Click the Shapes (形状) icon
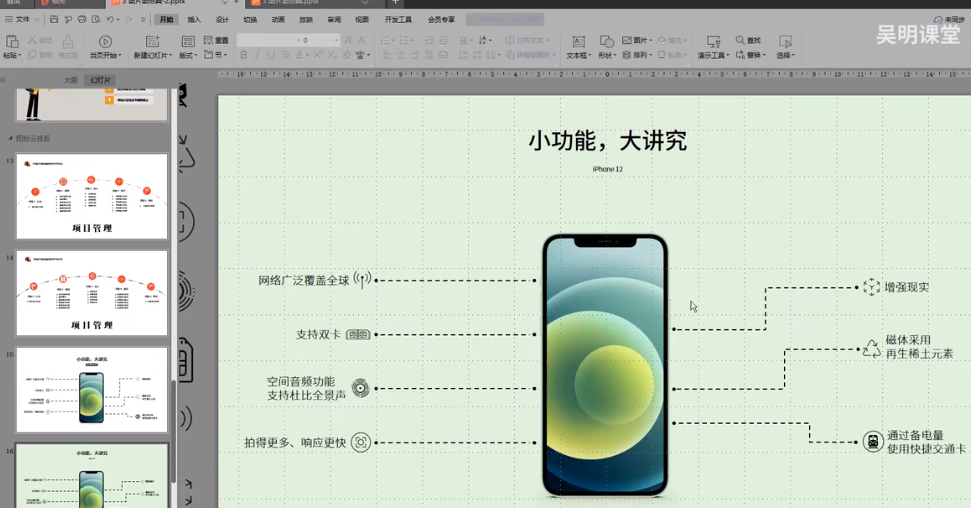971x508 pixels. point(607,42)
